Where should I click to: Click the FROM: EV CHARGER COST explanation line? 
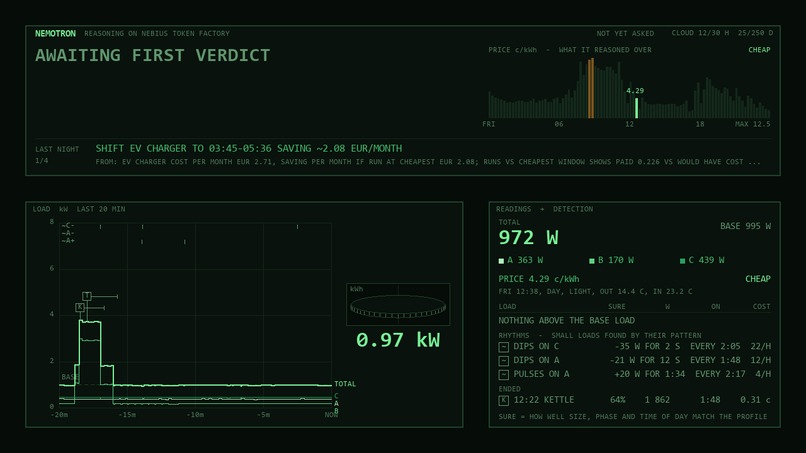pos(428,162)
